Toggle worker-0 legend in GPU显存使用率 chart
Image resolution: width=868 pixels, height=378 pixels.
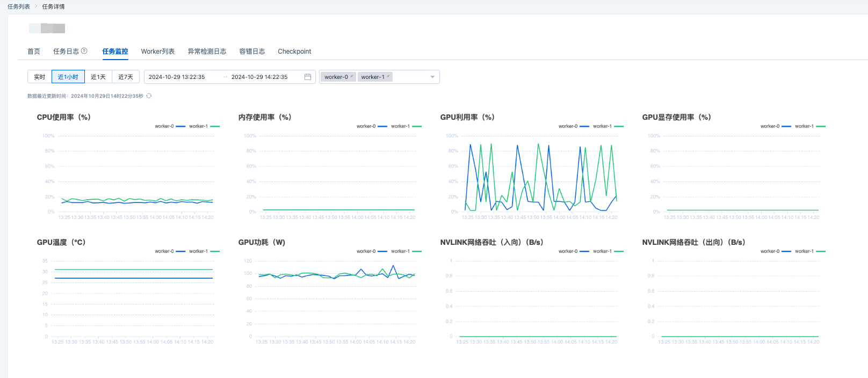(776, 126)
